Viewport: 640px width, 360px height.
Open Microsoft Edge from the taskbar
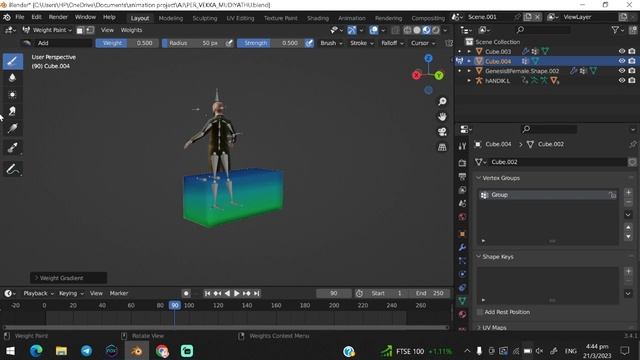click(x=36, y=351)
